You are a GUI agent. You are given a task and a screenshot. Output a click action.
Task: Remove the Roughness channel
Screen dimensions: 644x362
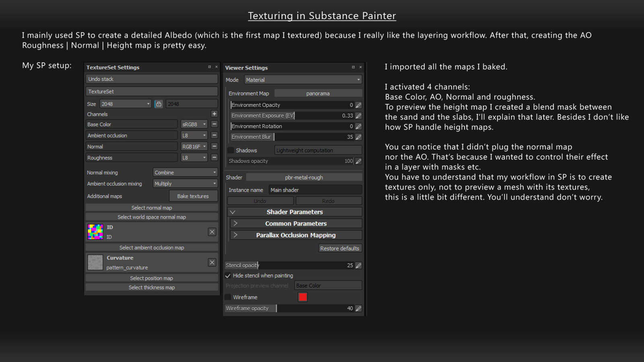[x=214, y=157]
